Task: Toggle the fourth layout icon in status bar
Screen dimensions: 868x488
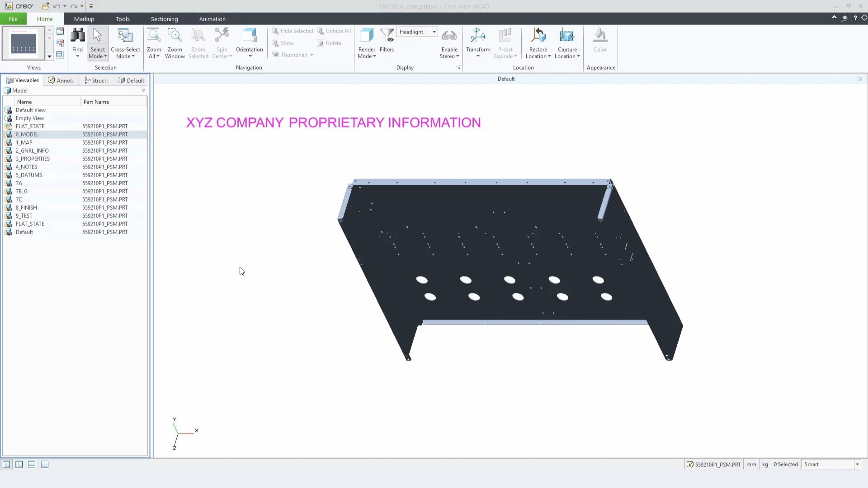Action: pos(45,465)
